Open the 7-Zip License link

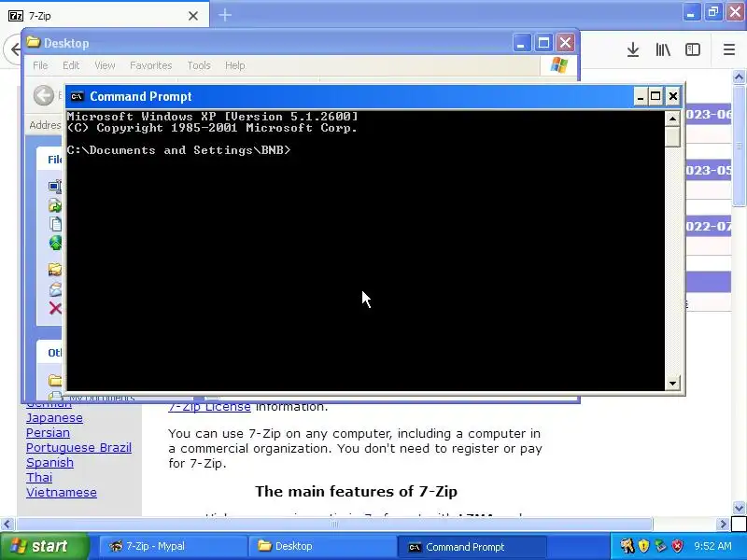(x=209, y=407)
